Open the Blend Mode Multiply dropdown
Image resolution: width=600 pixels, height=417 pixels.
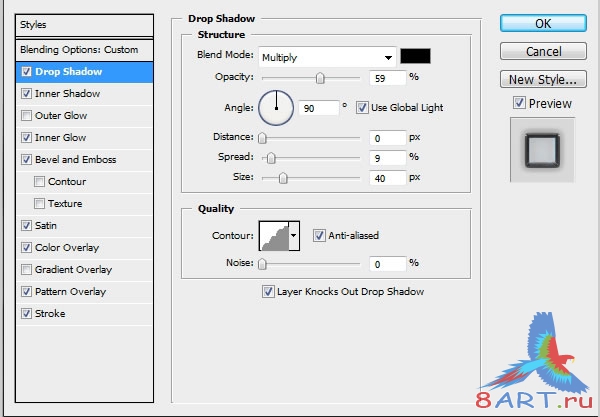pos(328,57)
